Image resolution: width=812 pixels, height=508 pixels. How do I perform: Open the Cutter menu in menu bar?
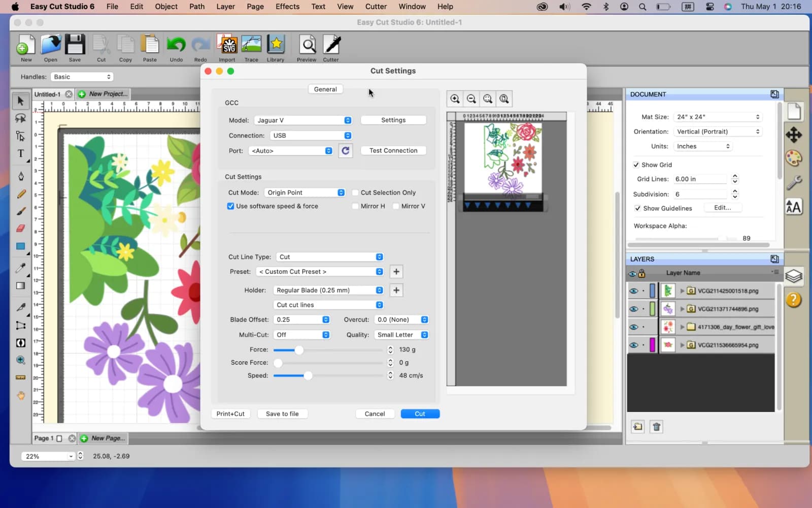point(376,7)
